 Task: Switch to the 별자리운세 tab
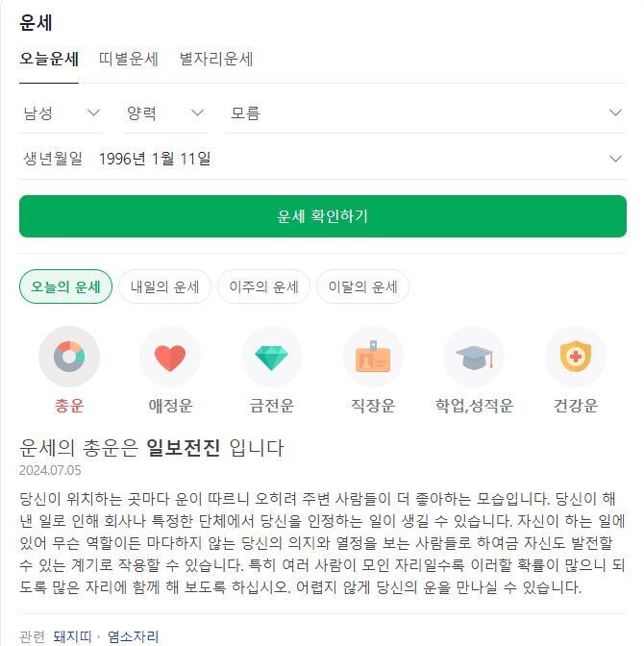coord(216,59)
